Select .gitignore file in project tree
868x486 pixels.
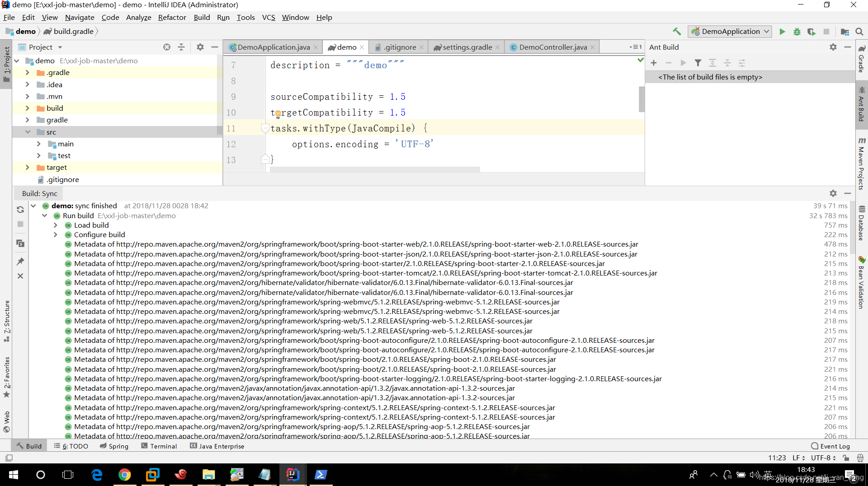tap(62, 179)
